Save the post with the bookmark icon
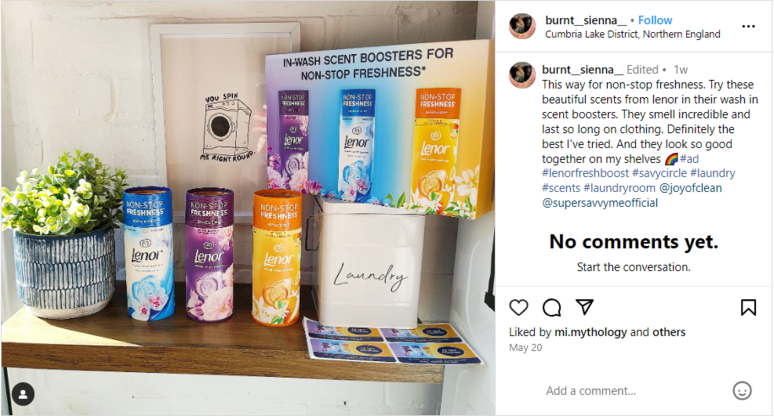This screenshot has width=774, height=416. pos(748,307)
